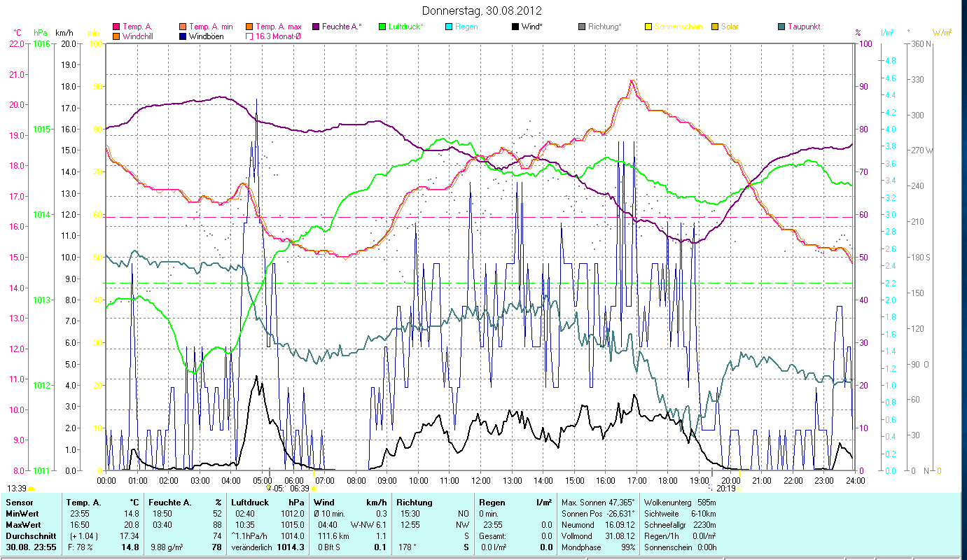967x560 pixels.
Task: Select the yellow Sonnenschein legend label
Action: coord(679,27)
